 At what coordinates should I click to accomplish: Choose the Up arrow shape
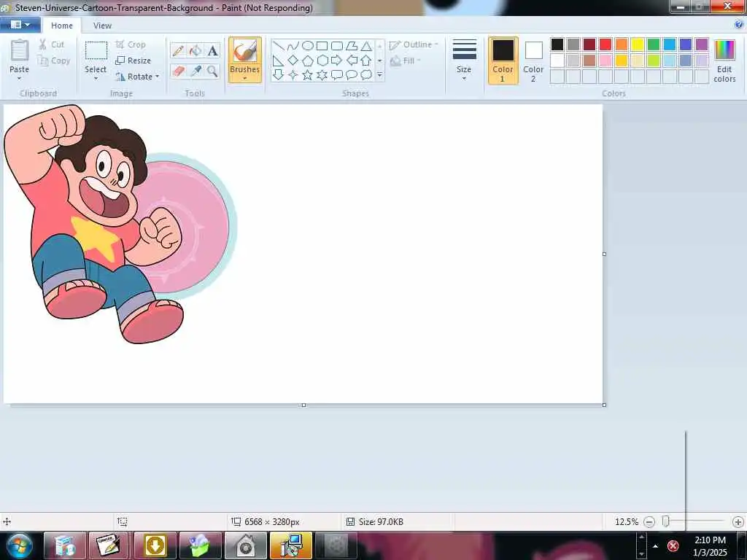click(x=366, y=61)
